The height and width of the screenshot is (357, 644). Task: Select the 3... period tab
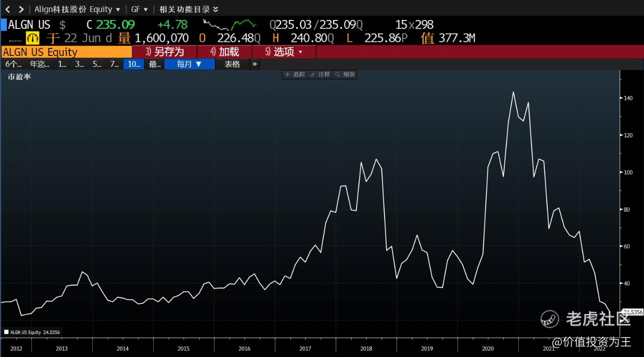pos(79,64)
